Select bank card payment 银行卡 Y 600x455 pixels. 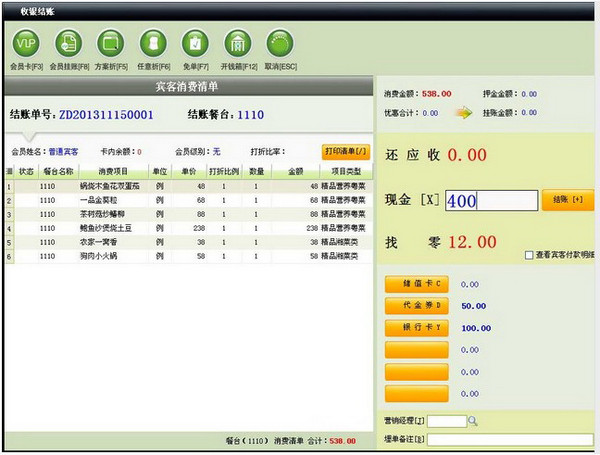tap(417, 328)
